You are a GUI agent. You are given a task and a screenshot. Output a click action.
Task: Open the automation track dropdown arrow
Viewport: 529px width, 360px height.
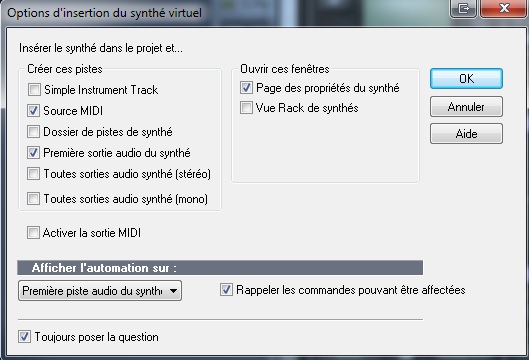[x=173, y=290]
